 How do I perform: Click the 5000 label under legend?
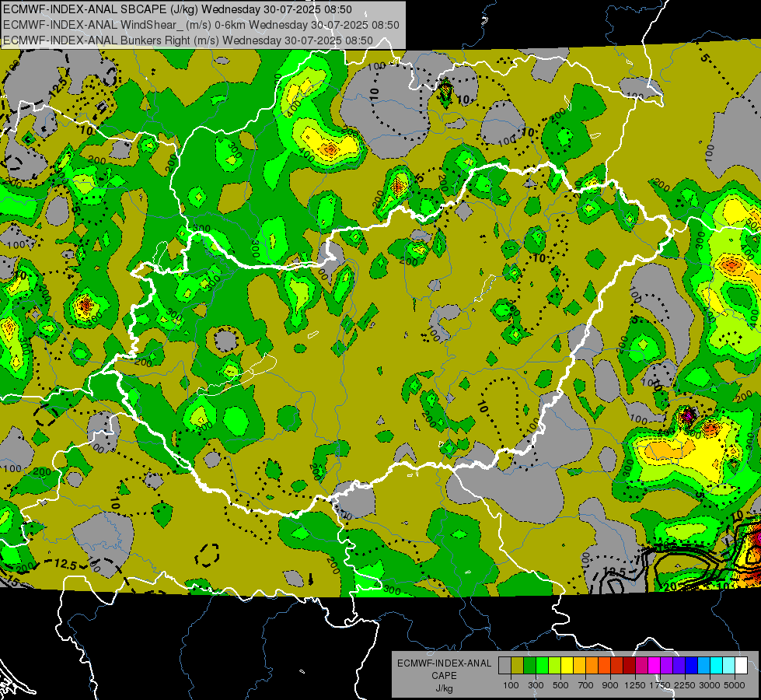point(735,685)
